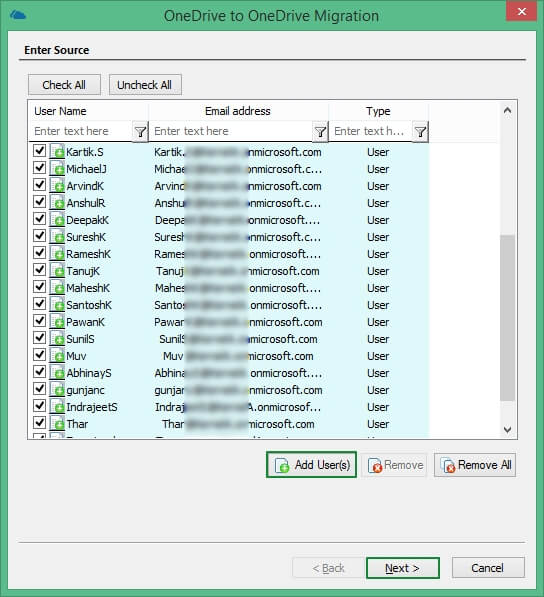Open the User Name column filter funnel
This screenshot has height=597, width=544.
(x=140, y=132)
